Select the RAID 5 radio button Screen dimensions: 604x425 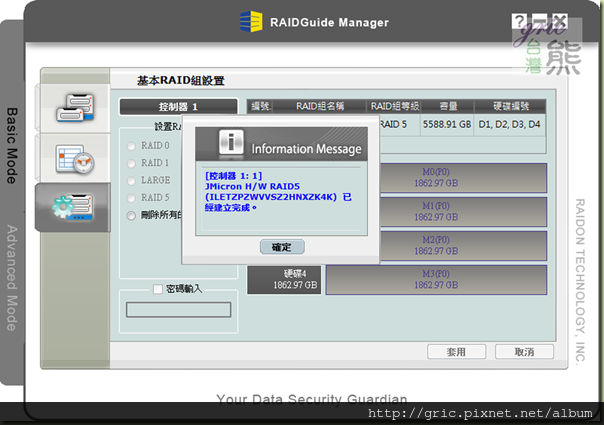[x=131, y=198]
